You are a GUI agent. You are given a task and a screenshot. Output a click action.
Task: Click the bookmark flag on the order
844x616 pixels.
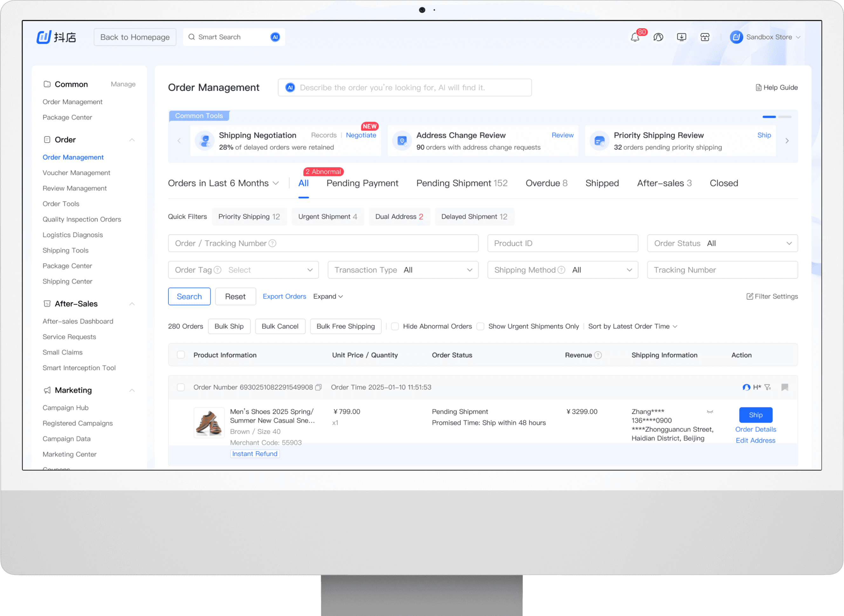coord(784,387)
